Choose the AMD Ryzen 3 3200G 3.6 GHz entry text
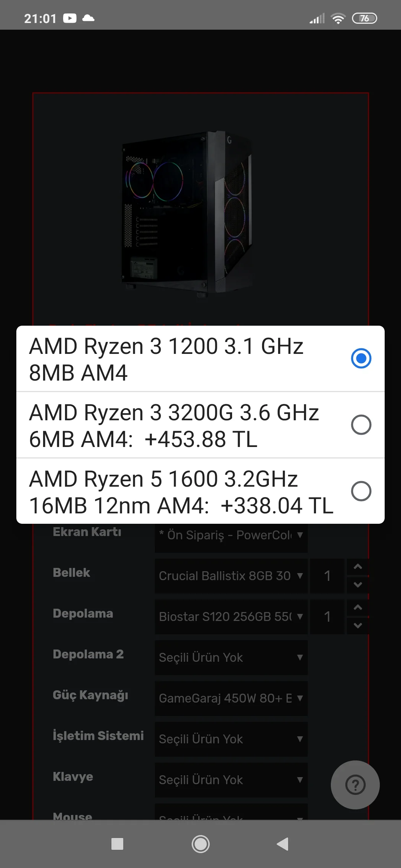The height and width of the screenshot is (868, 401). [174, 425]
